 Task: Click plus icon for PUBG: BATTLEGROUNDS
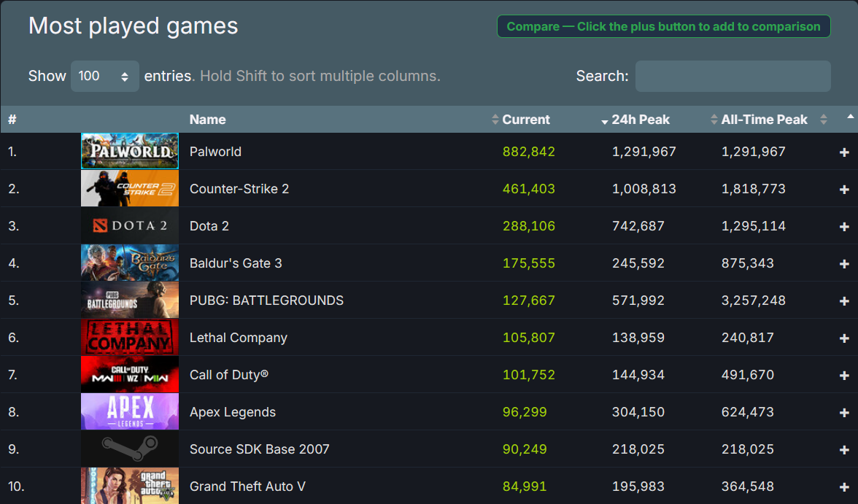tap(843, 301)
